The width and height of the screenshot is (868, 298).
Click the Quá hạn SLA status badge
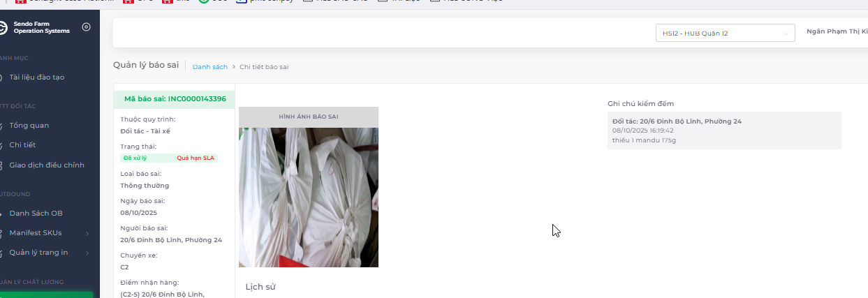pos(196,158)
